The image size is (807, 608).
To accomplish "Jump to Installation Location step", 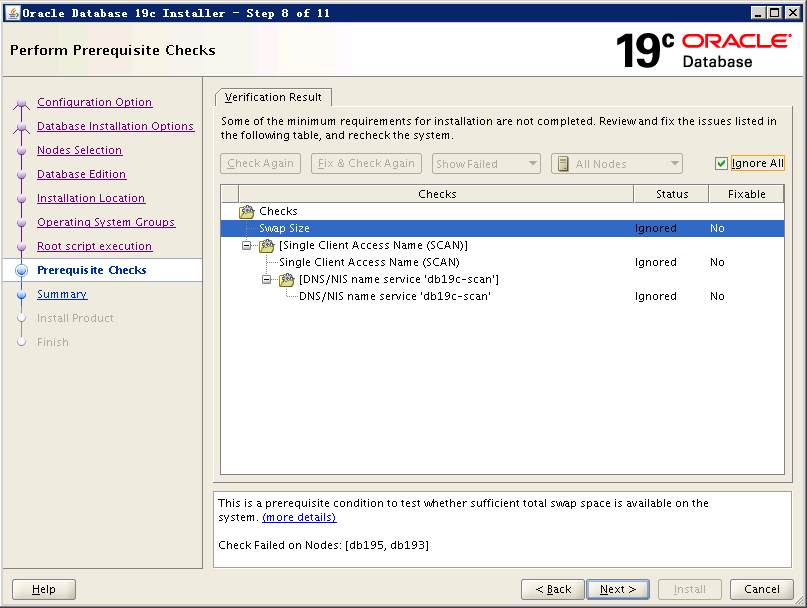I will click(x=91, y=198).
